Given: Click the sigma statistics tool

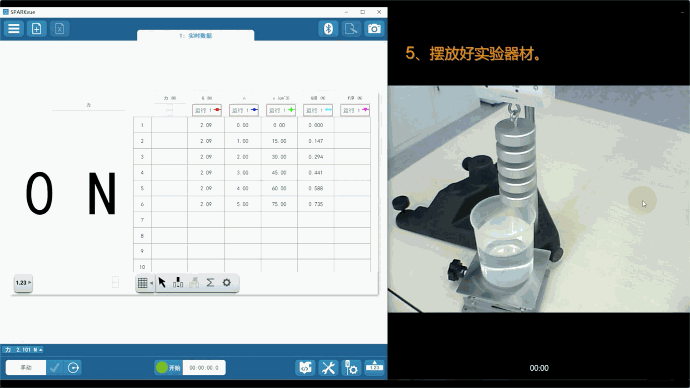Looking at the screenshot, I should [210, 282].
